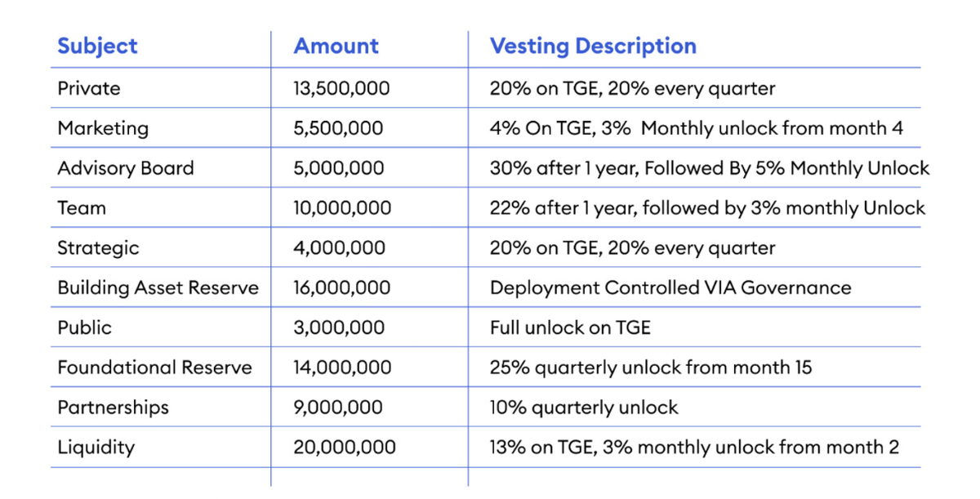Select the Building Asset Reserve label
980x499 pixels.
(x=158, y=288)
